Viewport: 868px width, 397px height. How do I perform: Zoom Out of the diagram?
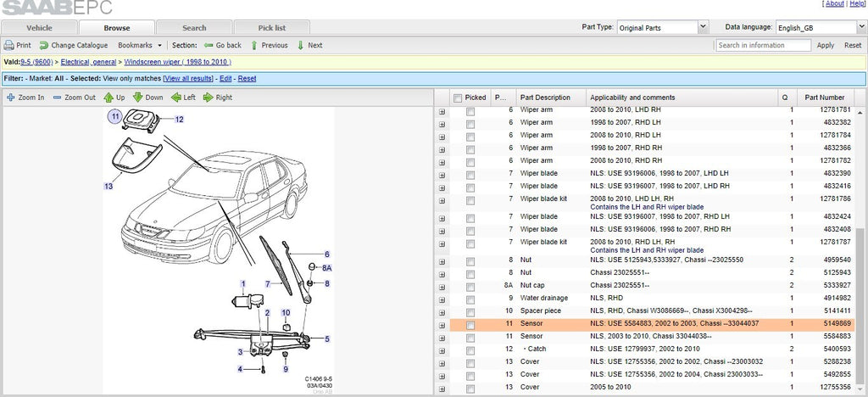(57, 98)
